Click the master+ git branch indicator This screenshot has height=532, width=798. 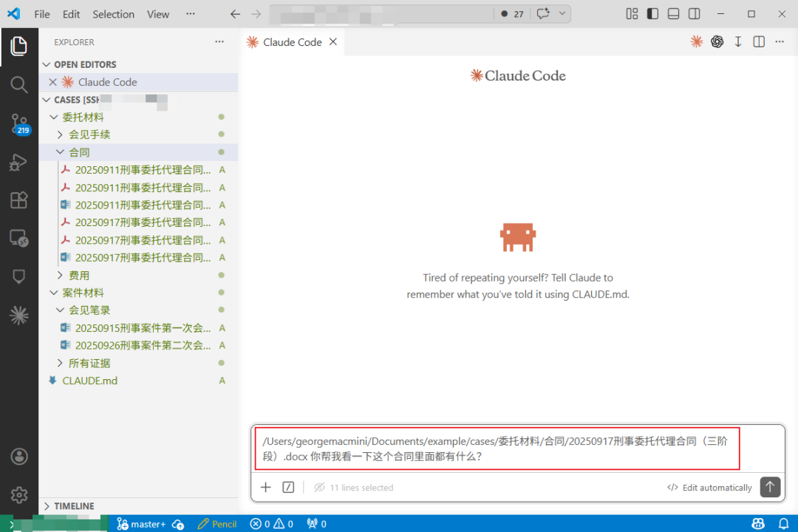click(141, 524)
